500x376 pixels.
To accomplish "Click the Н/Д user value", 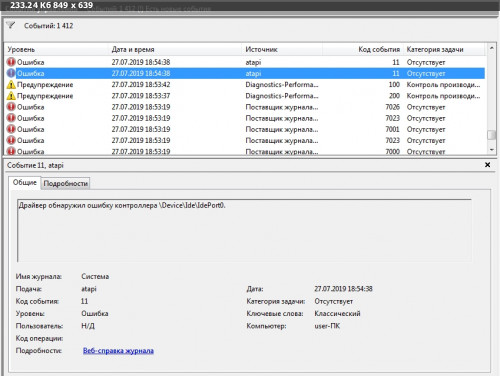I will pyautogui.click(x=88, y=326).
